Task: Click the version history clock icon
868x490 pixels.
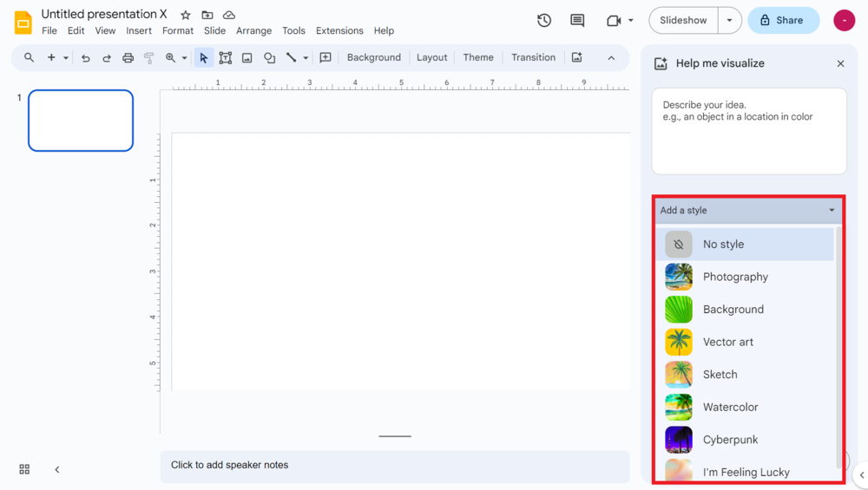Action: tap(544, 20)
